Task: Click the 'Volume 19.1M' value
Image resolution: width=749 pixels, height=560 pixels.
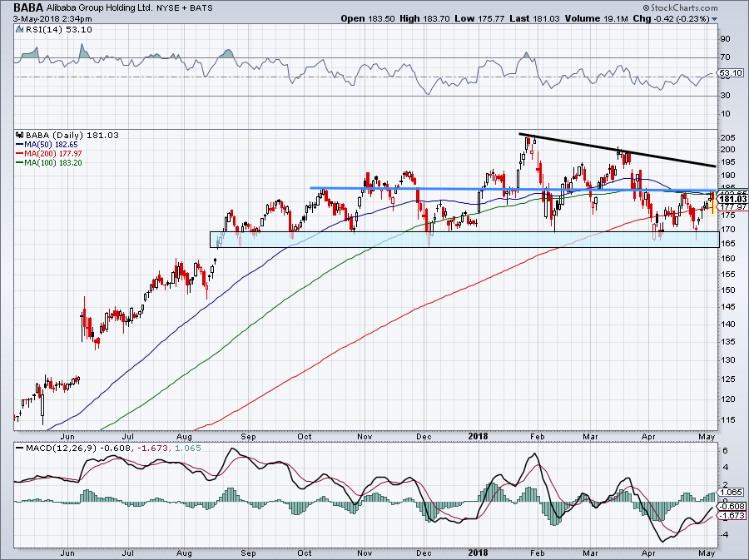Action: tap(596, 18)
